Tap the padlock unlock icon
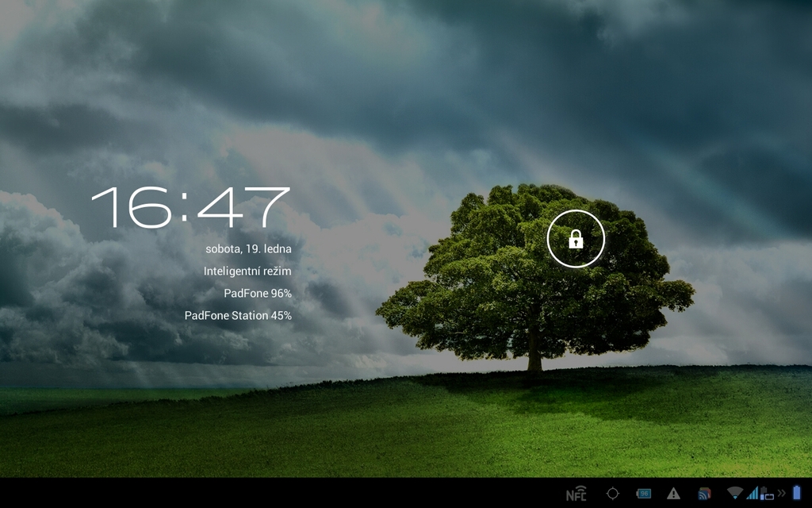The width and height of the screenshot is (812, 508). tap(576, 239)
